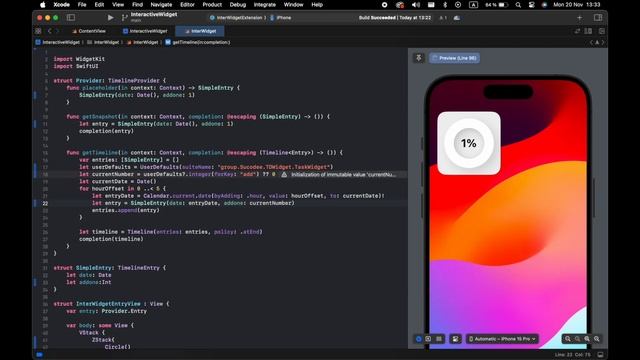Toggle the debug area at bottom

(x=600, y=355)
